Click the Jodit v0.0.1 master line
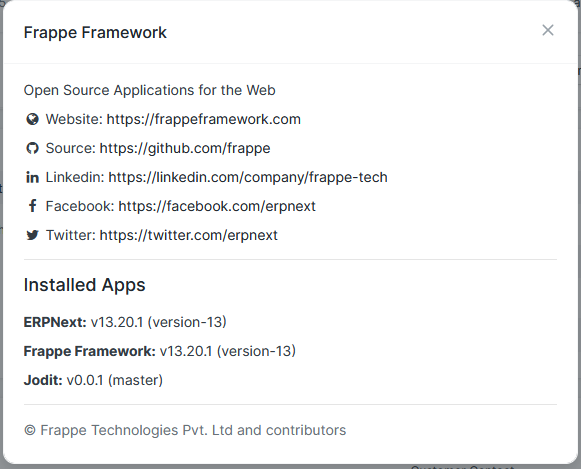The width and height of the screenshot is (581, 469). tap(93, 380)
